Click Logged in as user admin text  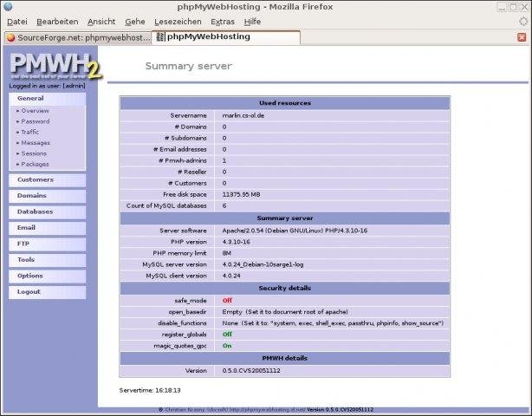47,86
